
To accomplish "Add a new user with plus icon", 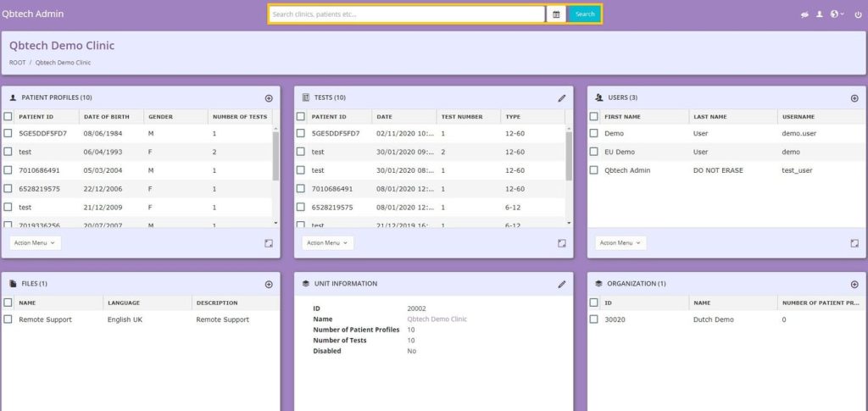I will click(854, 98).
